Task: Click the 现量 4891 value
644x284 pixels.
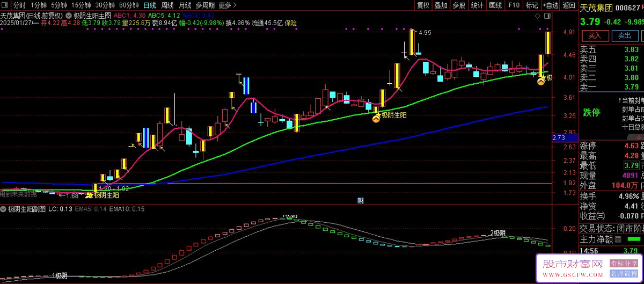Action: coord(630,176)
